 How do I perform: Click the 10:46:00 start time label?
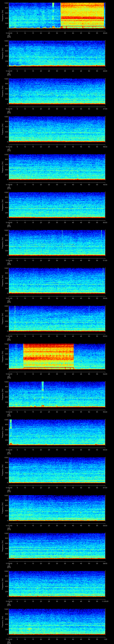pos(9,109)
